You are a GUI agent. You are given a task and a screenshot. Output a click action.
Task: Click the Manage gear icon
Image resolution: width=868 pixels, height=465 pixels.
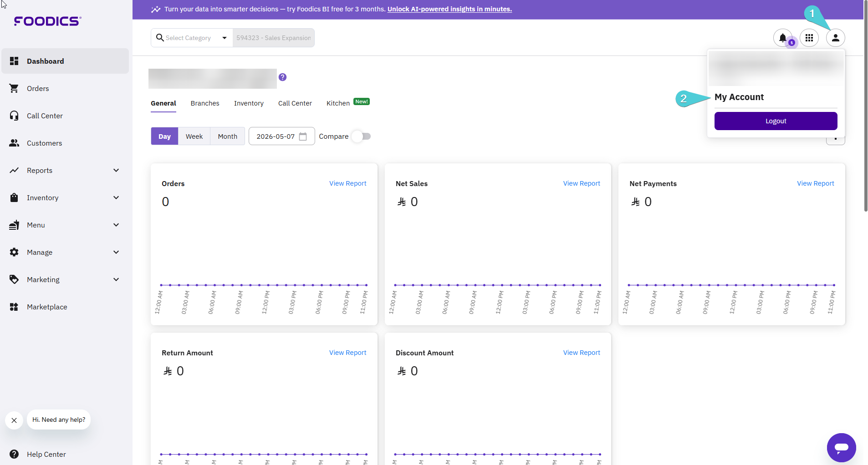[14, 252]
